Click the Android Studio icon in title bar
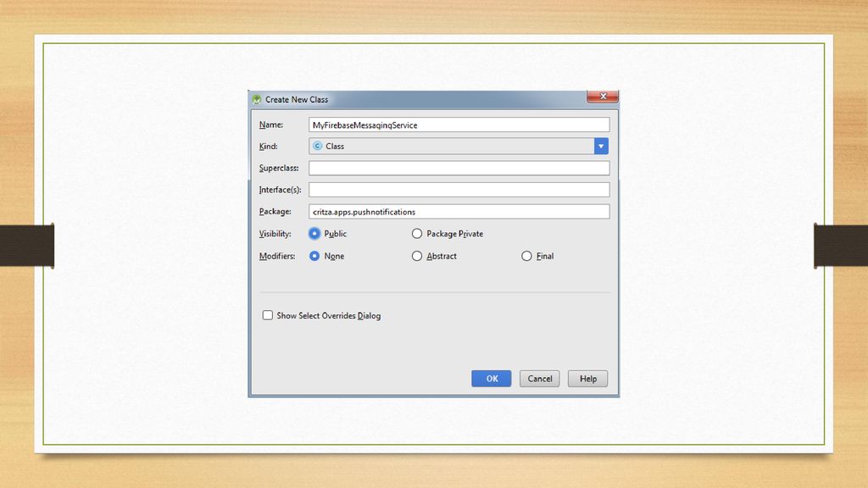This screenshot has height=488, width=868. 257,99
